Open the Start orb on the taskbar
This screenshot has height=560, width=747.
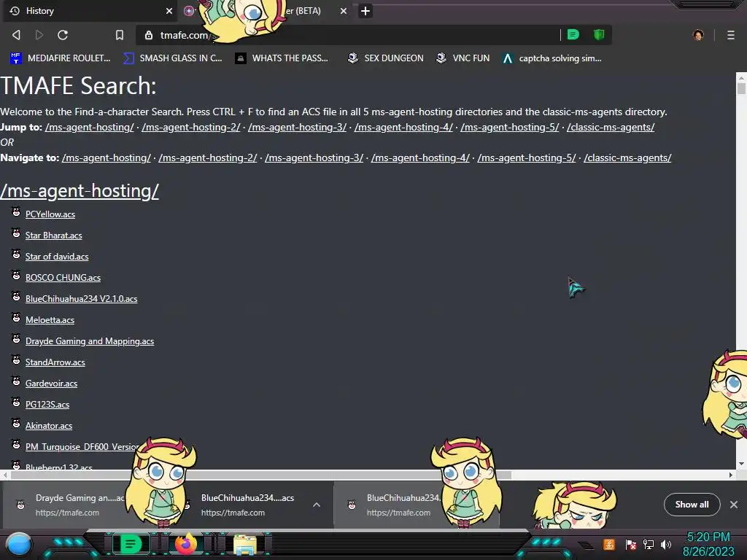(x=19, y=545)
